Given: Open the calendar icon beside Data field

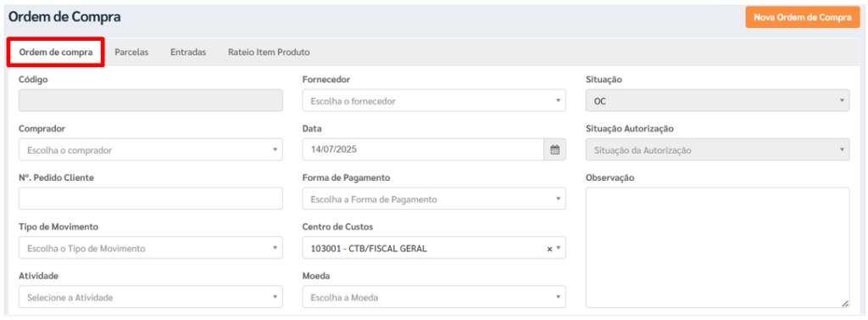Looking at the screenshot, I should click(554, 149).
